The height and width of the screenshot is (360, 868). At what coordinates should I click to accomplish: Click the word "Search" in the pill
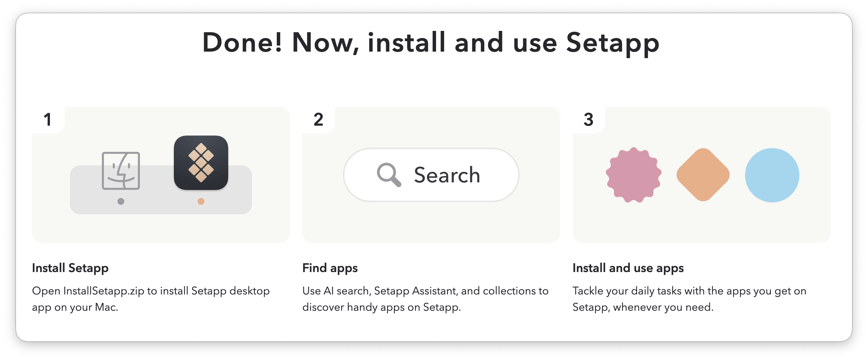click(447, 175)
